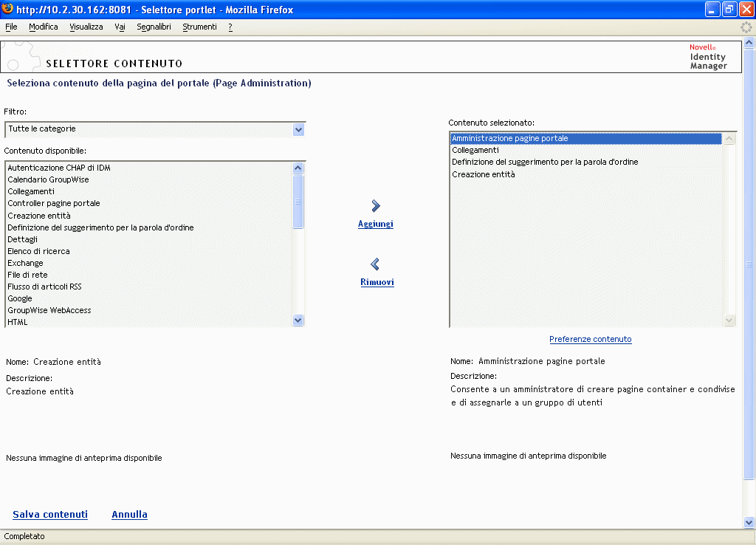The width and height of the screenshot is (756, 545).
Task: Click the Salva contenuti link
Action: [49, 514]
